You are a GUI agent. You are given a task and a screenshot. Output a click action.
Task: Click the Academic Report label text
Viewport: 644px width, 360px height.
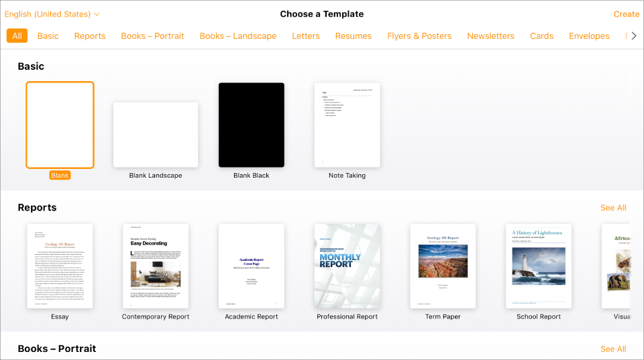tap(252, 316)
